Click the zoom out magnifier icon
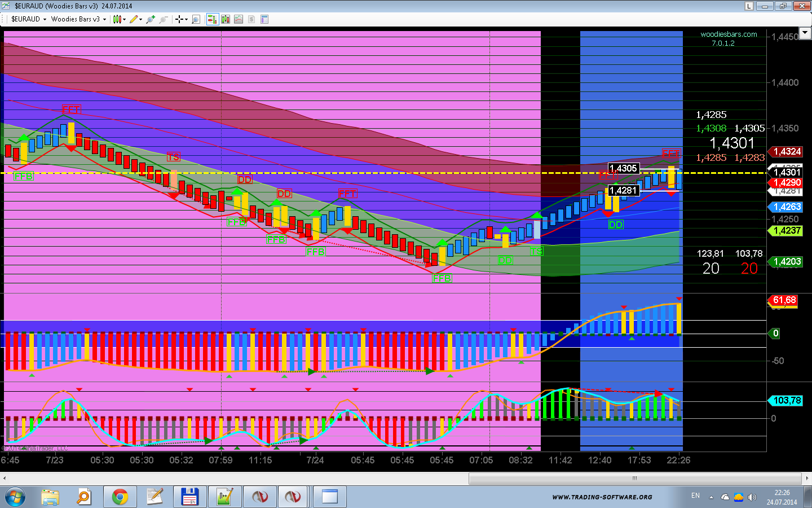The image size is (812, 508). pyautogui.click(x=164, y=19)
